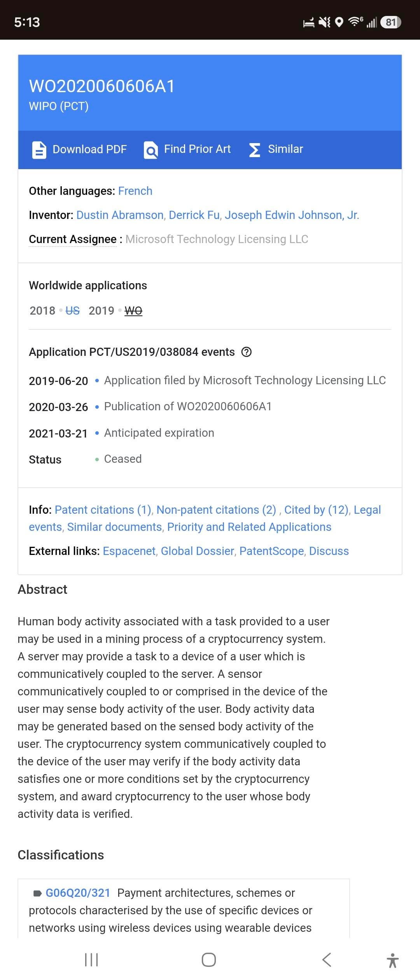Tap the Android home button icon
Image resolution: width=420 pixels, height=980 pixels.
pos(209,959)
